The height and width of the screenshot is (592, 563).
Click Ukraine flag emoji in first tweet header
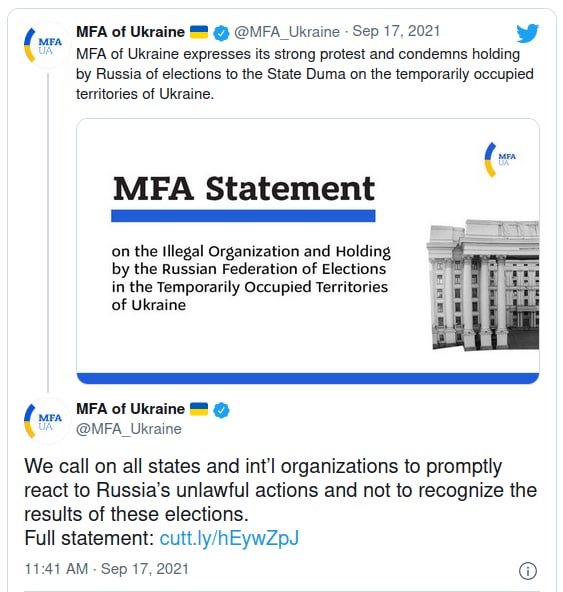coord(199,32)
